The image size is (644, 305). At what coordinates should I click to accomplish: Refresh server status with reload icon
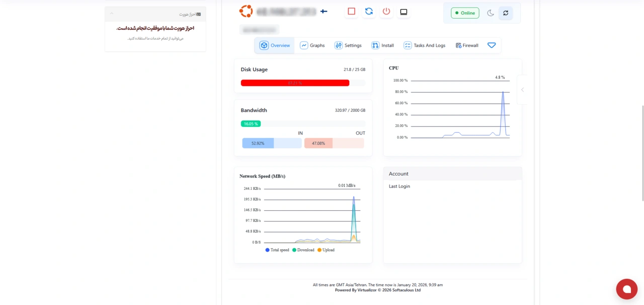(506, 13)
